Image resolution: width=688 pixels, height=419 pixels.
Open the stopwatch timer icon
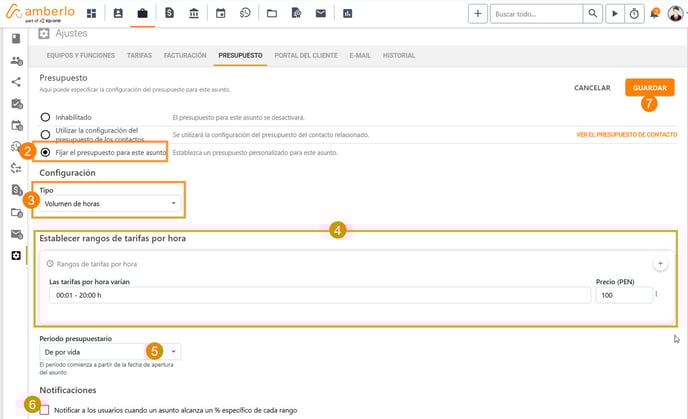634,14
